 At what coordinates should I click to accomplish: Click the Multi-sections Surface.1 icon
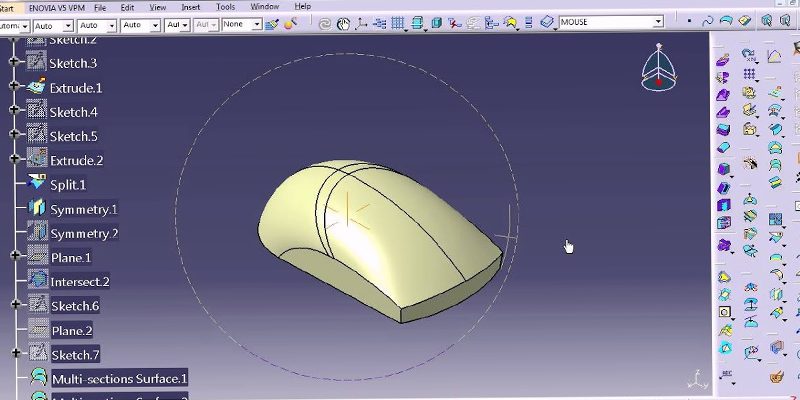coord(37,378)
